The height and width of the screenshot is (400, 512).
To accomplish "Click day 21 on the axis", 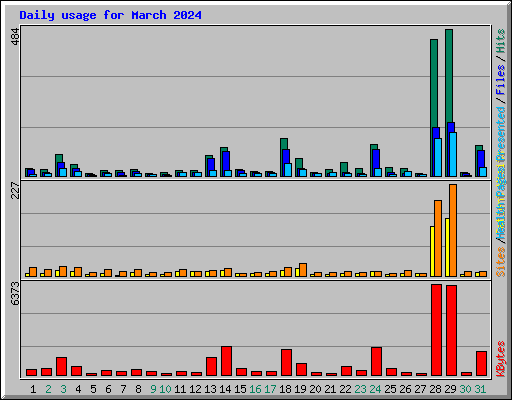I will [x=330, y=389].
